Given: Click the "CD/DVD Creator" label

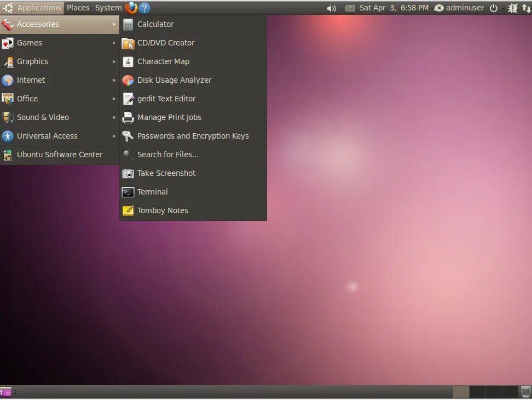Looking at the screenshot, I should pyautogui.click(x=166, y=43).
